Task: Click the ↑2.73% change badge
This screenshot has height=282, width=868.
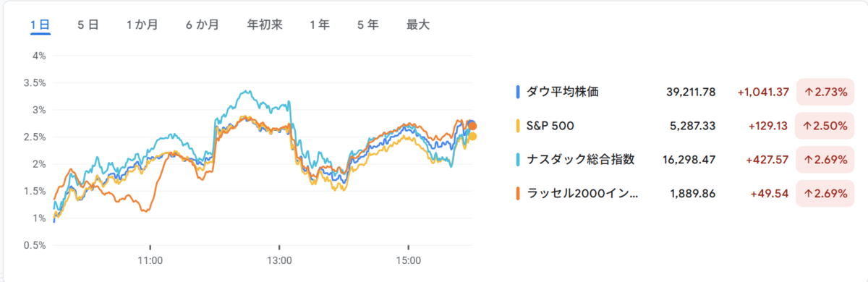Action: (x=825, y=92)
